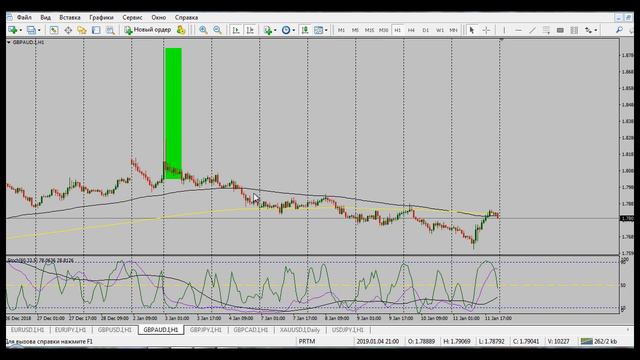
Task: Toggle the Navigator panel icon
Action: pyautogui.click(x=82, y=30)
